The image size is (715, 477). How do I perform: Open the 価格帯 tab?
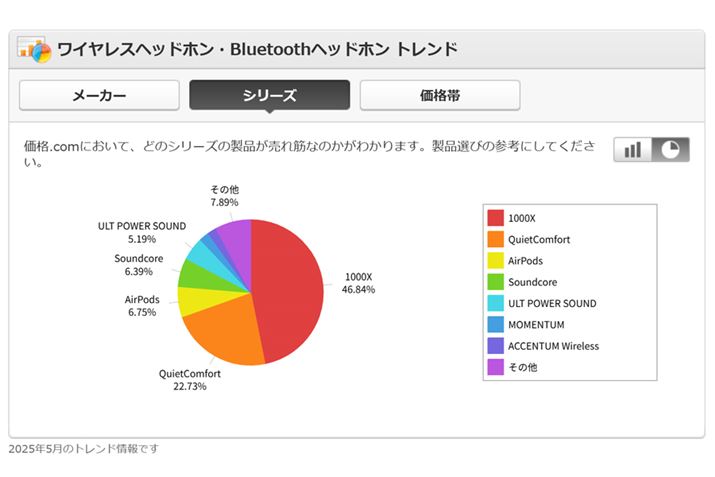pos(440,95)
